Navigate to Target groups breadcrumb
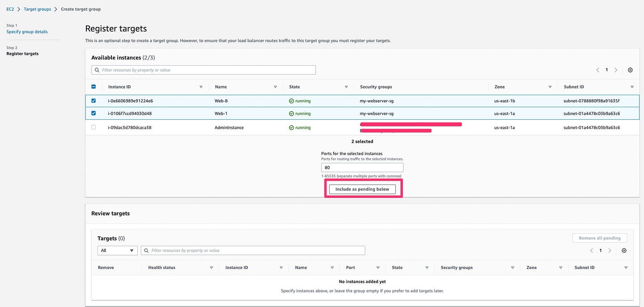 pyautogui.click(x=38, y=9)
